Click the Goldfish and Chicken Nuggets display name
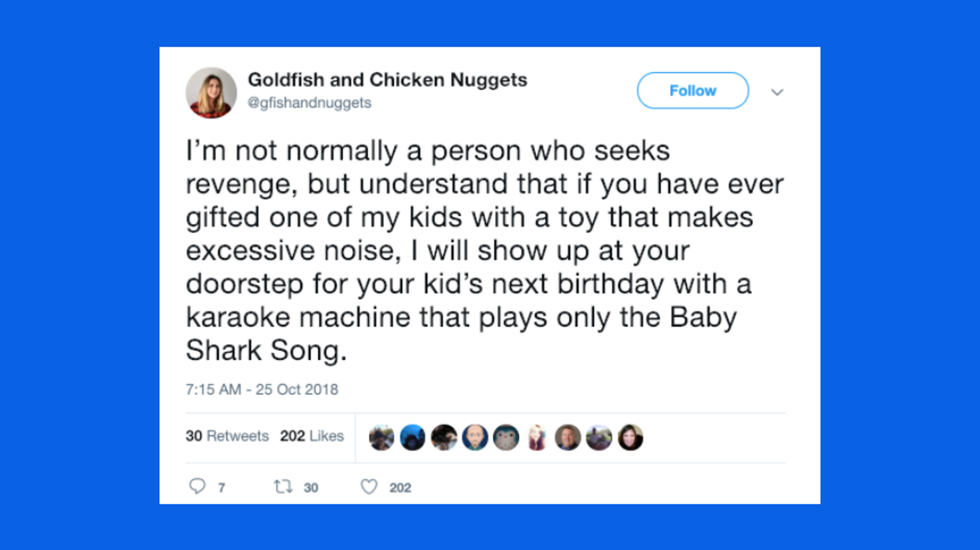 (x=387, y=79)
